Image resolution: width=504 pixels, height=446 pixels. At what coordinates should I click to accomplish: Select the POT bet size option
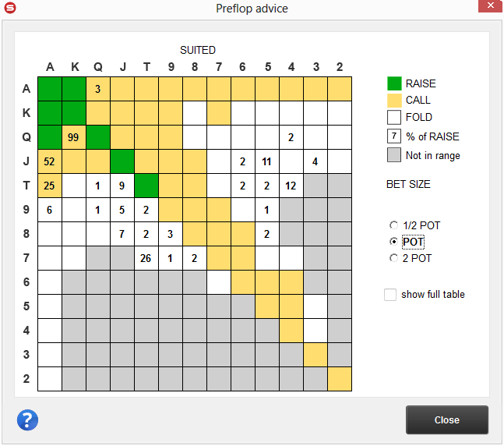point(393,242)
